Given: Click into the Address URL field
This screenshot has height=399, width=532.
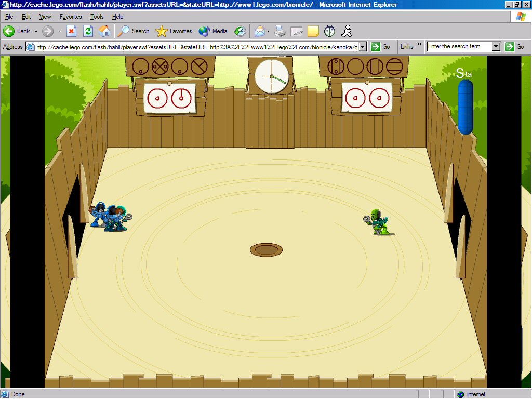Looking at the screenshot, I should [197, 47].
